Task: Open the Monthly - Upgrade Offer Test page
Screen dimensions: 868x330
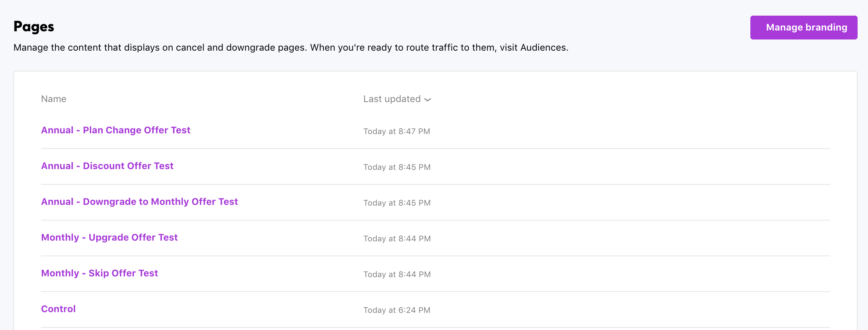Action: (x=109, y=238)
